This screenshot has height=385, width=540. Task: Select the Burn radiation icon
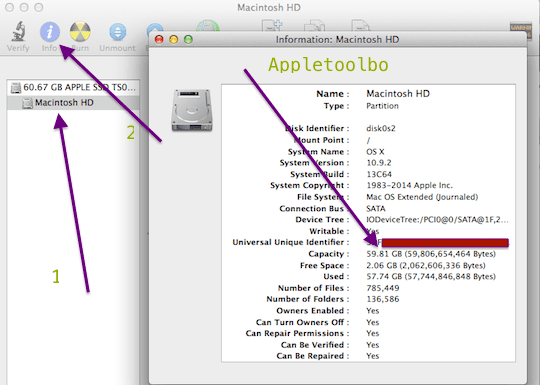tap(80, 32)
